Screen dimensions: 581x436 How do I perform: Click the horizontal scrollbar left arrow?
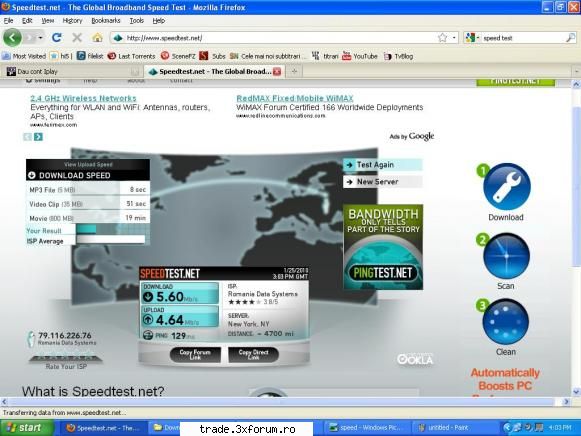(4, 401)
